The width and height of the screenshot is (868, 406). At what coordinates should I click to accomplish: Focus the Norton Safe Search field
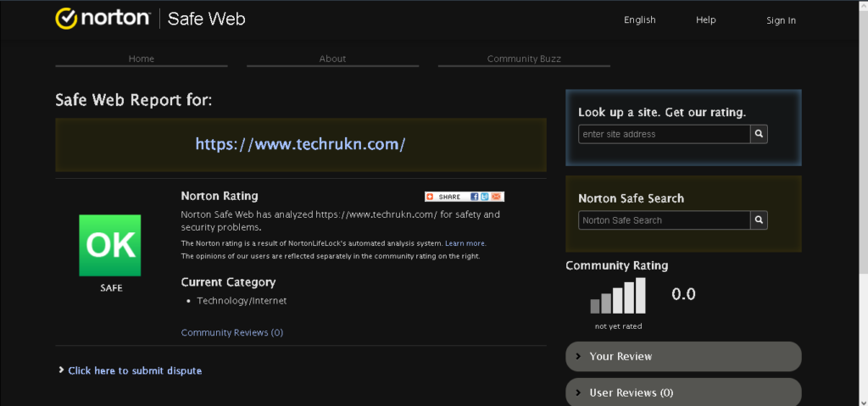(665, 220)
